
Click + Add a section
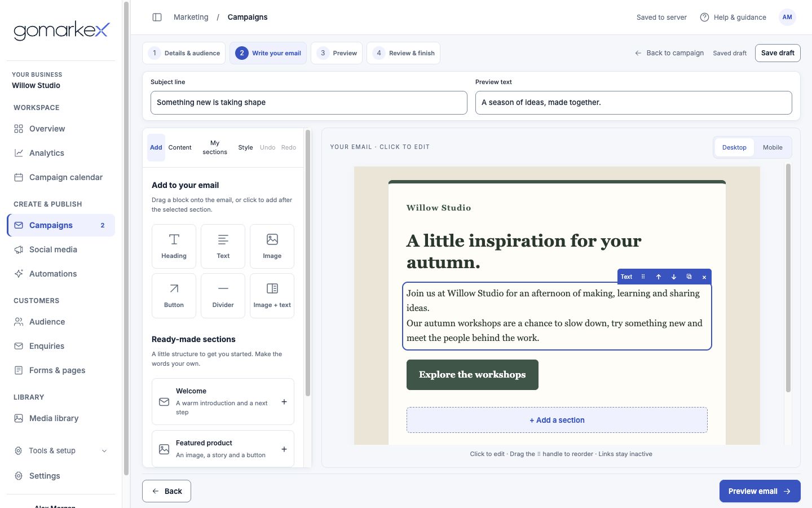[x=557, y=420]
